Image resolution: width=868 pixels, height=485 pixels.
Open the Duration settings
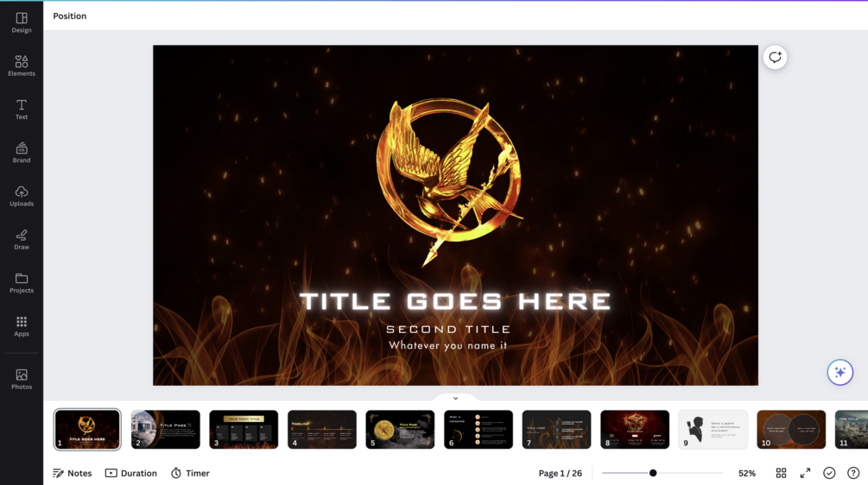pyautogui.click(x=131, y=473)
